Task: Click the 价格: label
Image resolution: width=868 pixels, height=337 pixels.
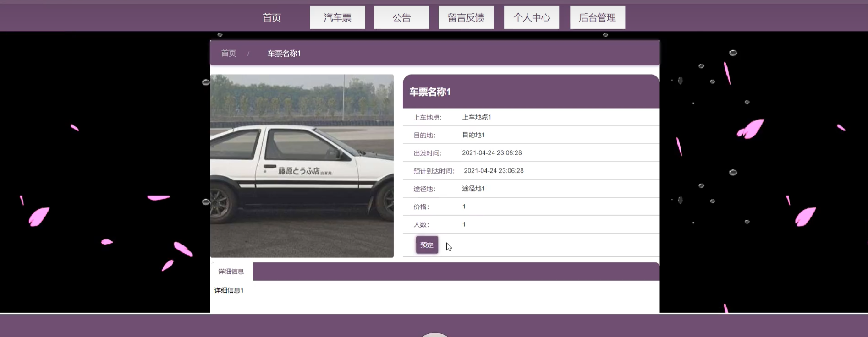Action: (421, 207)
